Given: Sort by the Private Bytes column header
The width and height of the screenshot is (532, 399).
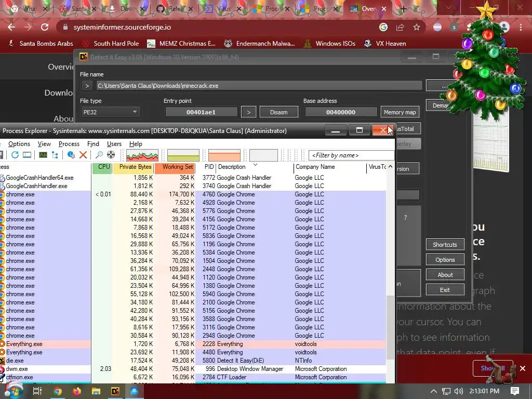Looking at the screenshot, I should (x=134, y=167).
